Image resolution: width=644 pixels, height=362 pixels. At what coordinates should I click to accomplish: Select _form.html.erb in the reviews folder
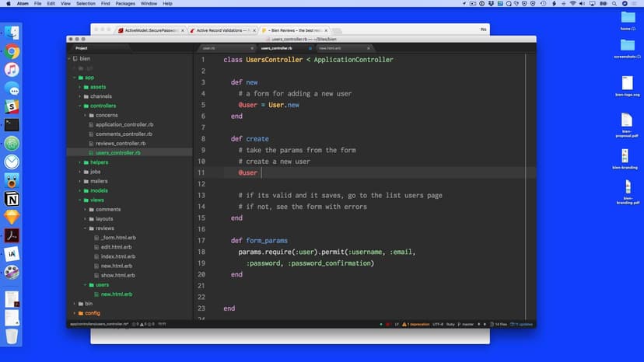tap(117, 238)
